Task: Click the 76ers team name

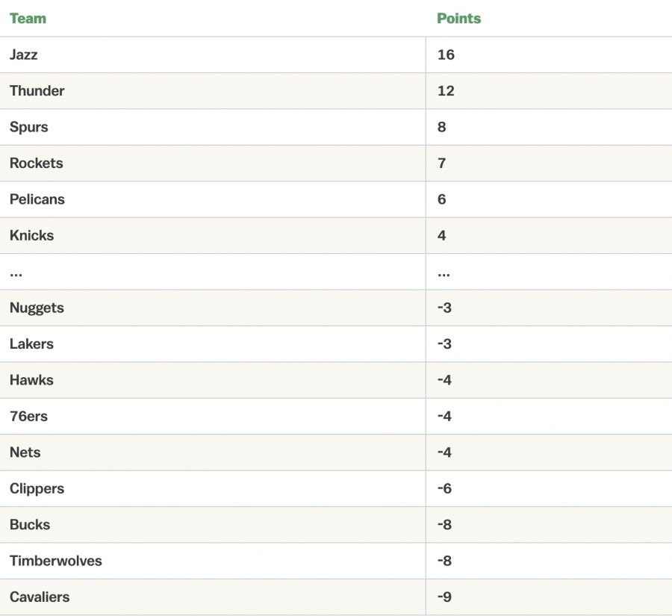Action: [x=29, y=417]
